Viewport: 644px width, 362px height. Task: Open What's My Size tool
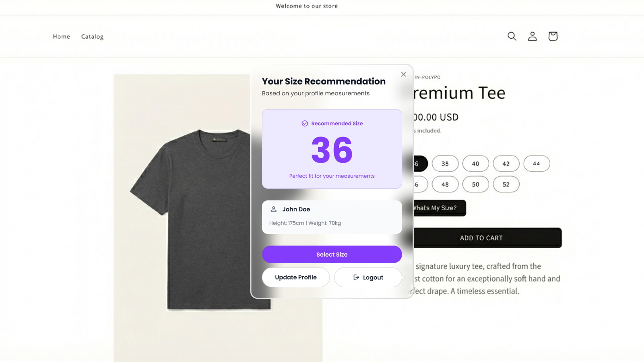pyautogui.click(x=439, y=208)
